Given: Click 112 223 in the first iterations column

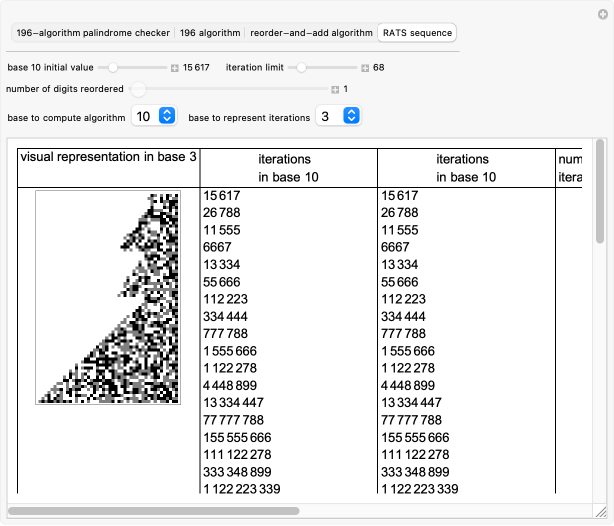Looking at the screenshot, I should (226, 299).
